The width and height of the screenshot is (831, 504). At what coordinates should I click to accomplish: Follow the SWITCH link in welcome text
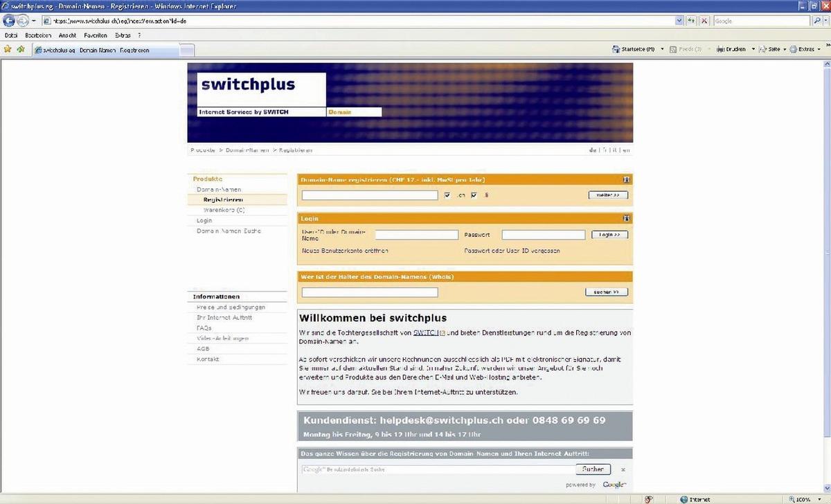pyautogui.click(x=426, y=333)
